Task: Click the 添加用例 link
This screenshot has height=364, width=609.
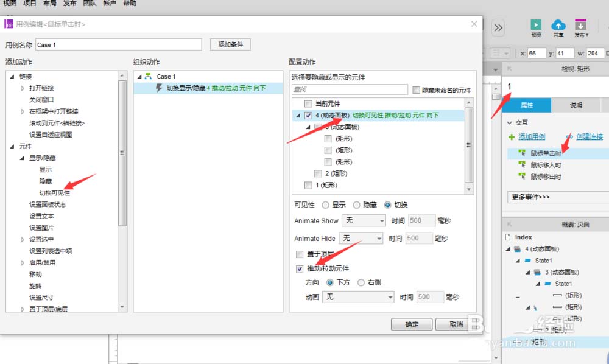Action: click(x=532, y=136)
